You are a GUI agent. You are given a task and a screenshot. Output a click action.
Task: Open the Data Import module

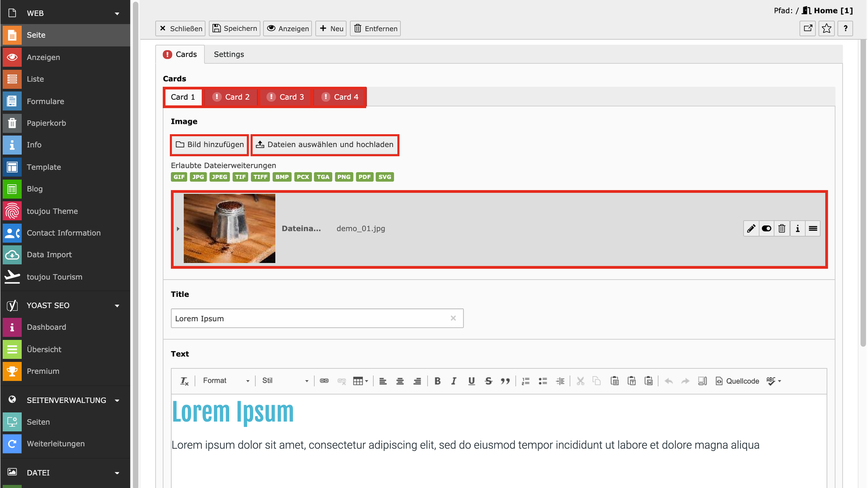[49, 255]
